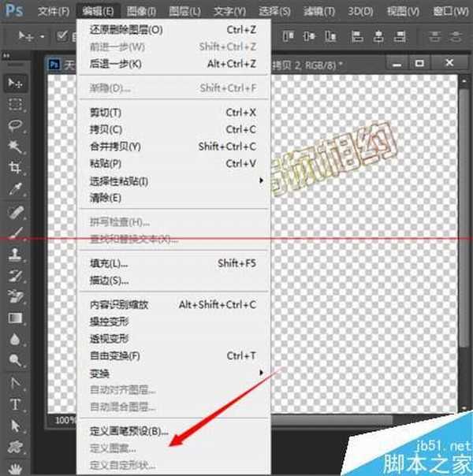The image size is (473, 476).
Task: Select the Gradient tool
Action: pyautogui.click(x=15, y=318)
